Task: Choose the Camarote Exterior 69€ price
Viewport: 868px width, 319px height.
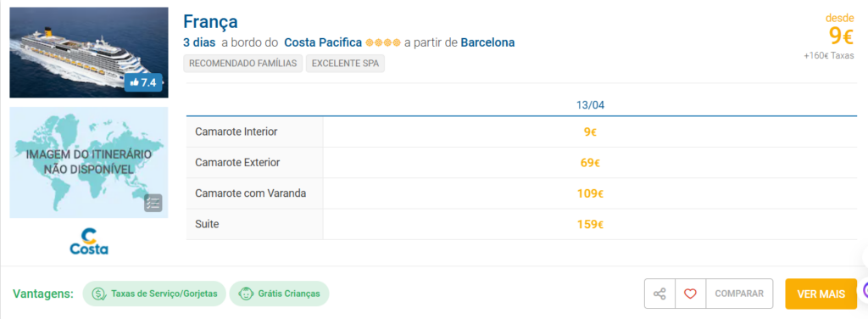Action: click(x=590, y=163)
